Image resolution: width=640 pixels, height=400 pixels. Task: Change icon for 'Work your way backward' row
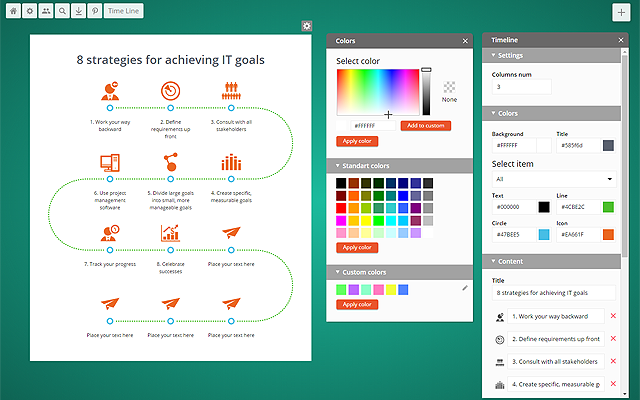pyautogui.click(x=500, y=317)
